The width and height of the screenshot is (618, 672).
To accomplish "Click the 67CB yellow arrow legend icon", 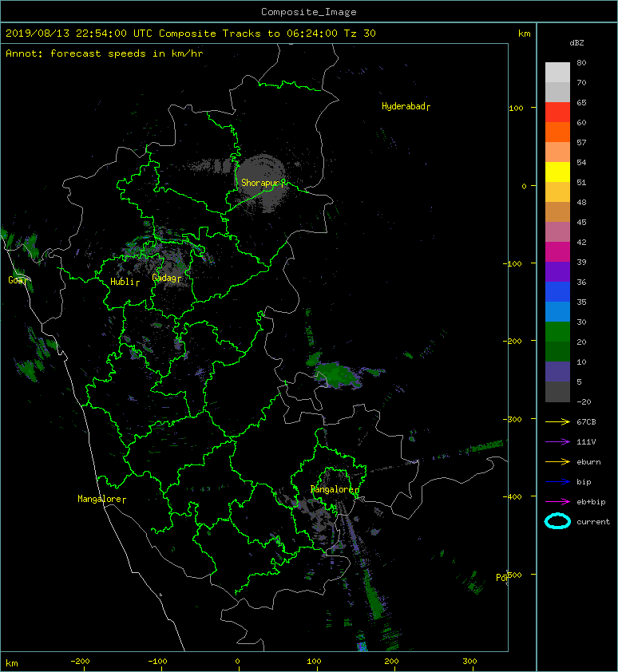I will tap(557, 422).
